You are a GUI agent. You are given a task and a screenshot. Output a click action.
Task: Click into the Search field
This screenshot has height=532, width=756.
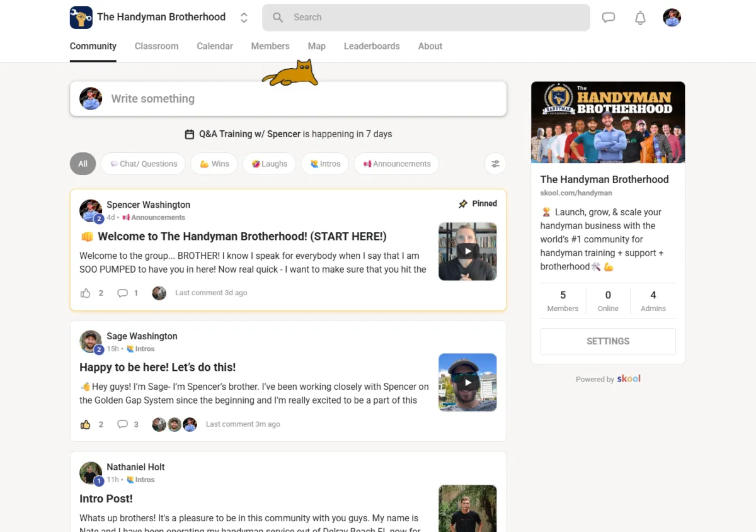pyautogui.click(x=426, y=18)
